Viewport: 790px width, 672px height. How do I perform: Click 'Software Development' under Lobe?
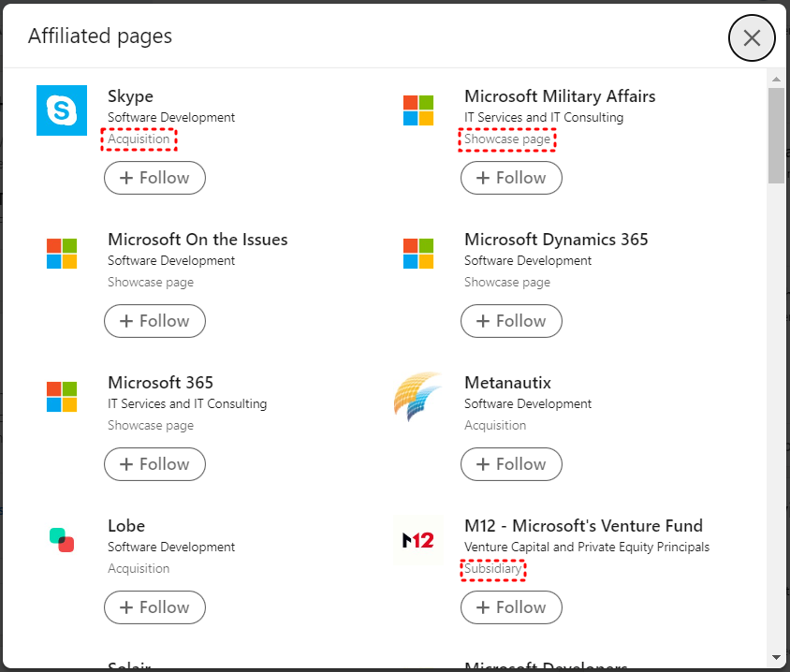tap(171, 548)
